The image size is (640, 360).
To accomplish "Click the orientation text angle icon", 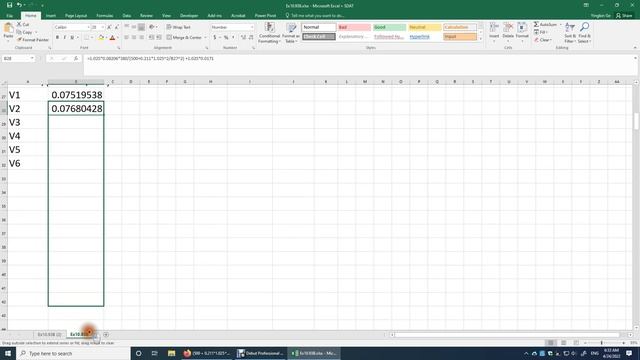I will (151, 27).
